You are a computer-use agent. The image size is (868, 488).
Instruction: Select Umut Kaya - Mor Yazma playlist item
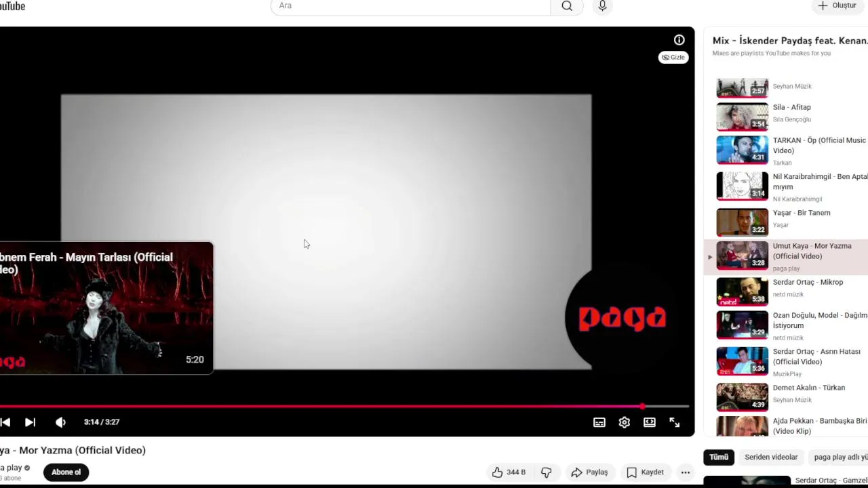click(786, 257)
